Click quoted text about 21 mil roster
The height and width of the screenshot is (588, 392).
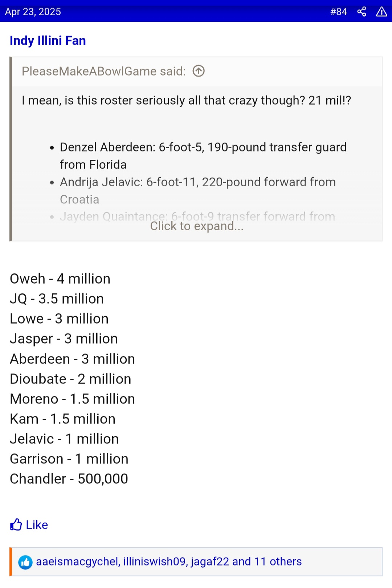(x=187, y=100)
